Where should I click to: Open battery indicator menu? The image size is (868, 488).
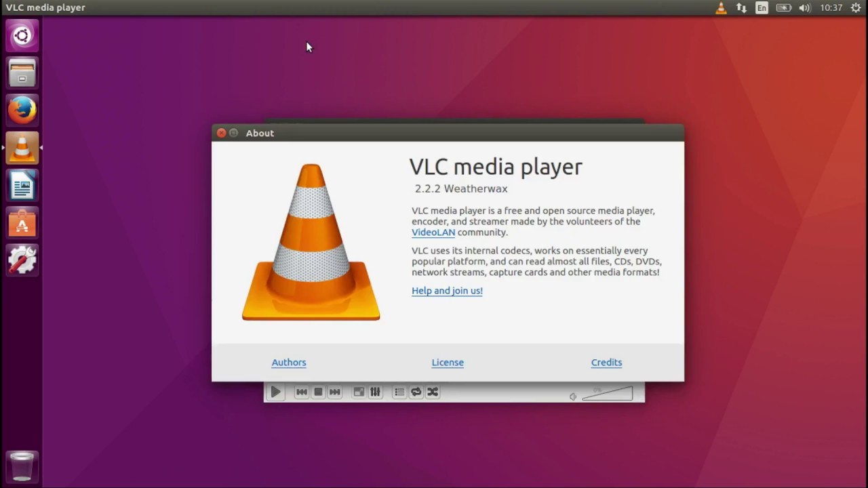tap(783, 8)
